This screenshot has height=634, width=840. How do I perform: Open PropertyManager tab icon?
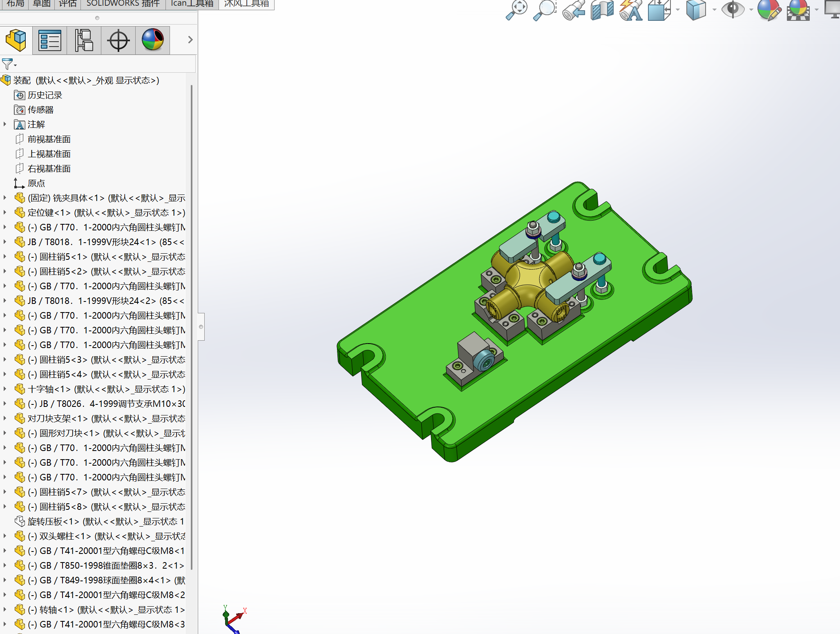(x=49, y=40)
